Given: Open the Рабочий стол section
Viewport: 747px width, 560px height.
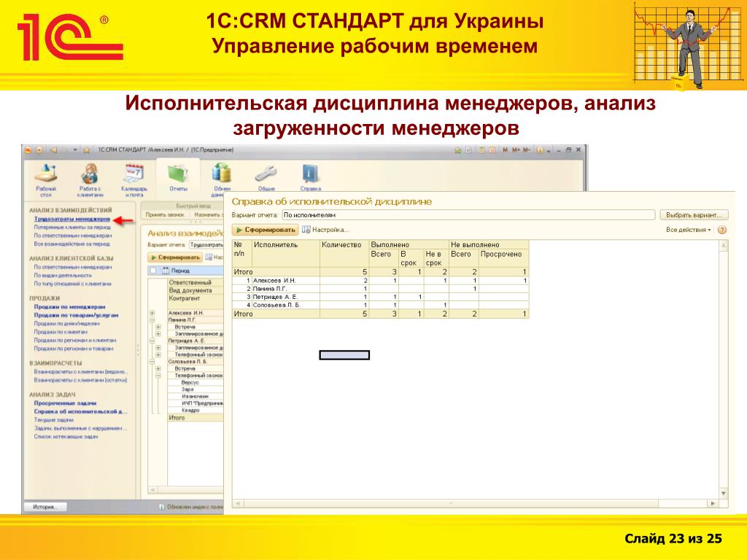Looking at the screenshot, I should pos(46,180).
